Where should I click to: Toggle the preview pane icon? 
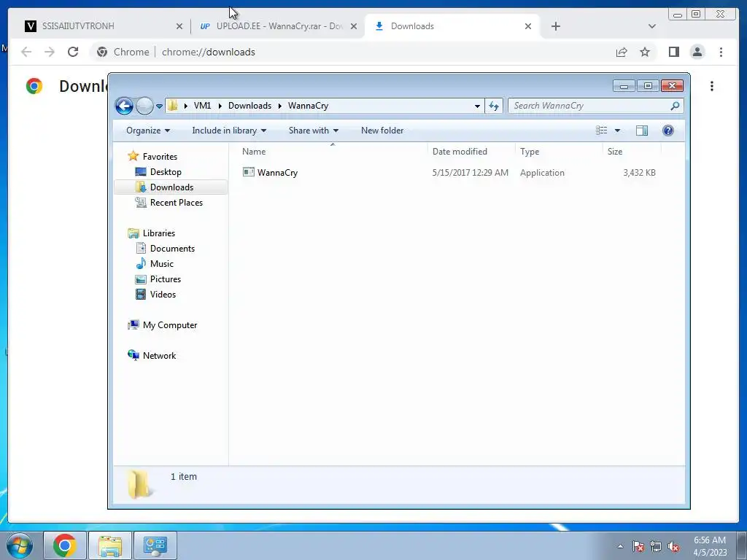point(642,131)
